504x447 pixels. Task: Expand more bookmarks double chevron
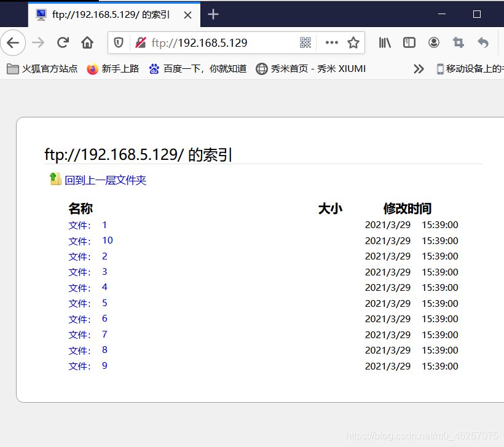pyautogui.click(x=419, y=69)
